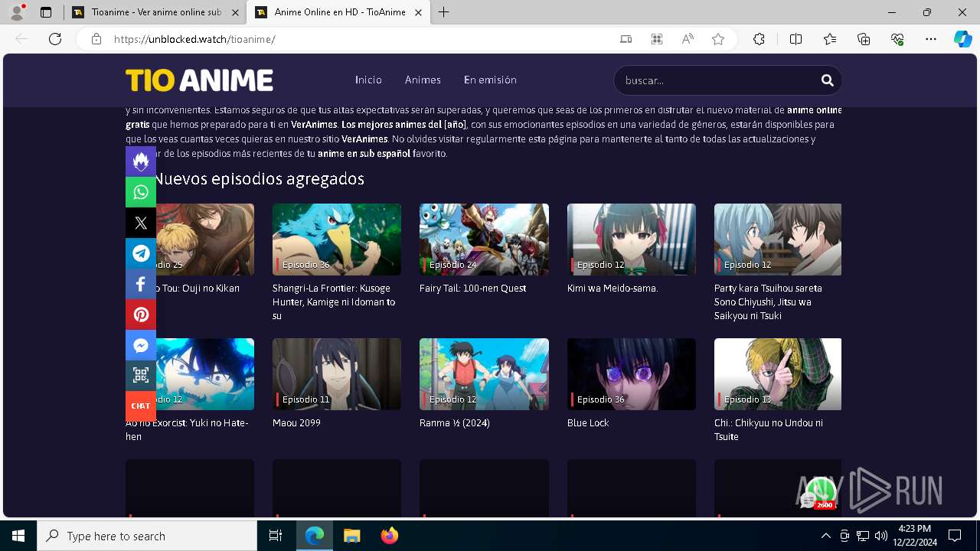The height and width of the screenshot is (551, 980).
Task: Click Ranma ½ (2024) title link
Action: pos(455,423)
